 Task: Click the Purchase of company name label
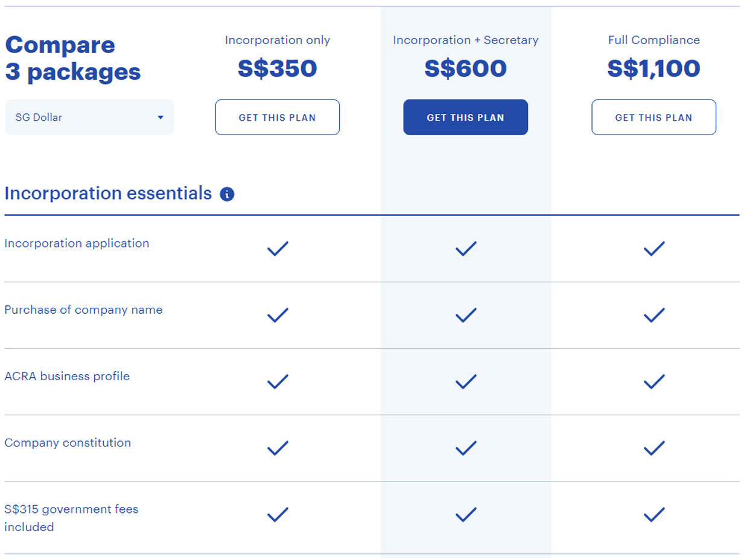coord(83,310)
